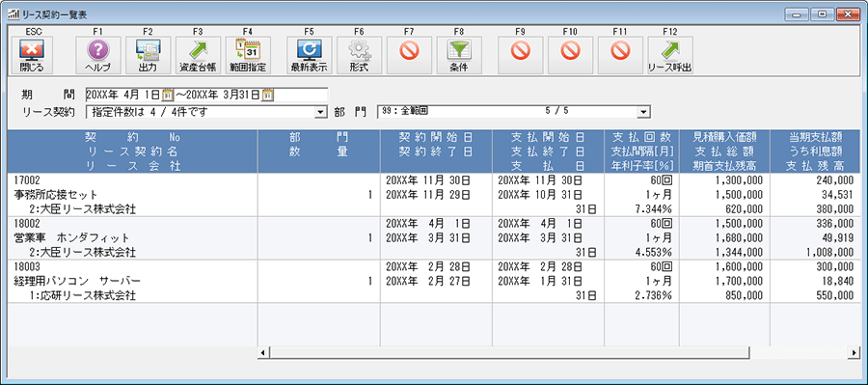Click the 部門 数量 column header

point(319,151)
